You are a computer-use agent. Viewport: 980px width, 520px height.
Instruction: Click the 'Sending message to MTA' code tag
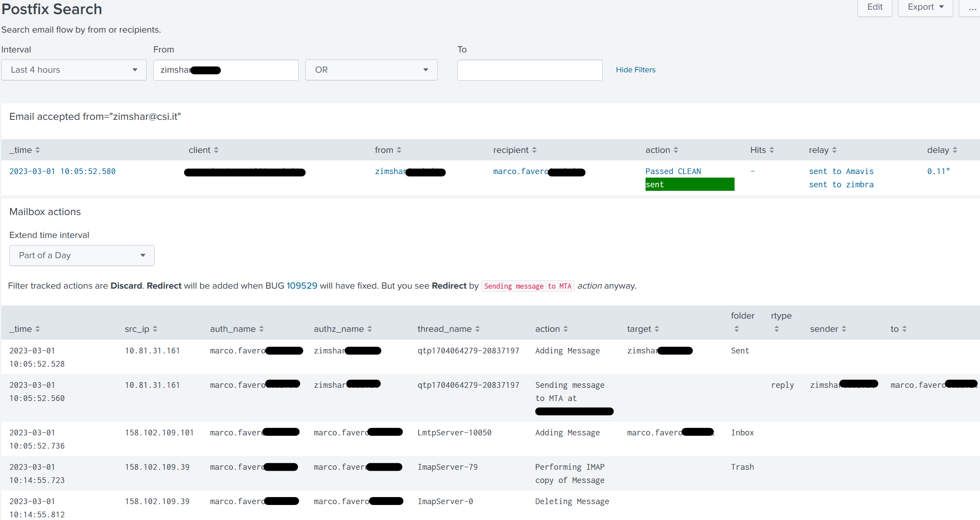(527, 286)
